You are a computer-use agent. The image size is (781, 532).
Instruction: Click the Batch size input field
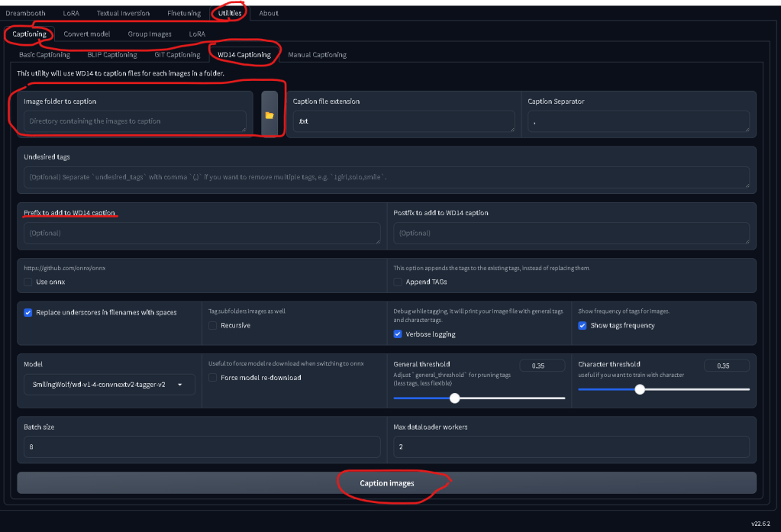202,447
